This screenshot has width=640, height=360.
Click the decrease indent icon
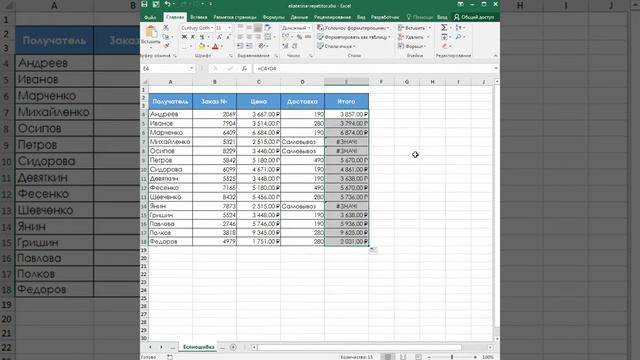point(240,46)
